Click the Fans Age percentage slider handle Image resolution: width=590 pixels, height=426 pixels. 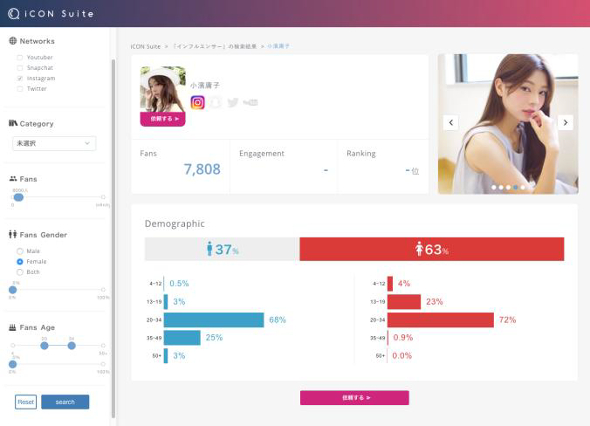point(13,364)
